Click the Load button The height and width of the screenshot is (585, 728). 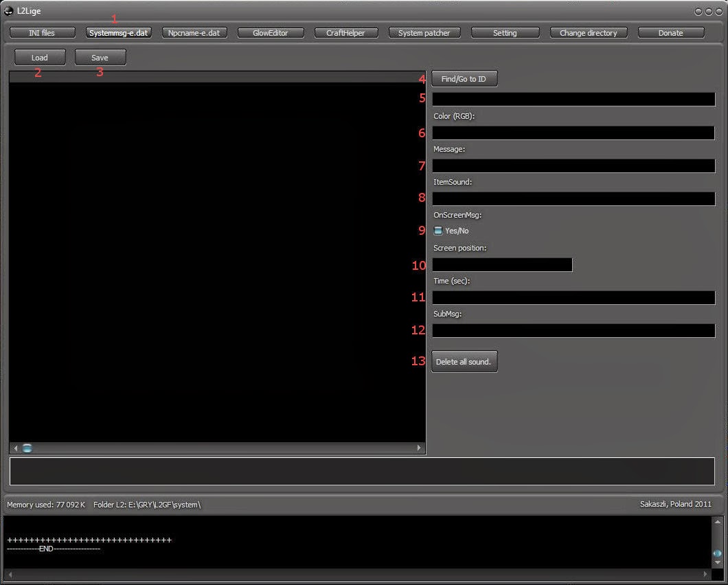[x=39, y=58]
